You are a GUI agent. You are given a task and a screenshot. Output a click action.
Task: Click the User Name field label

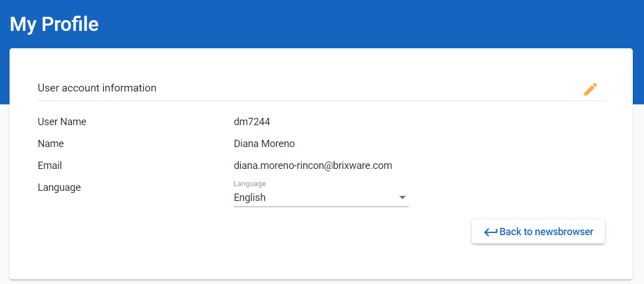62,122
